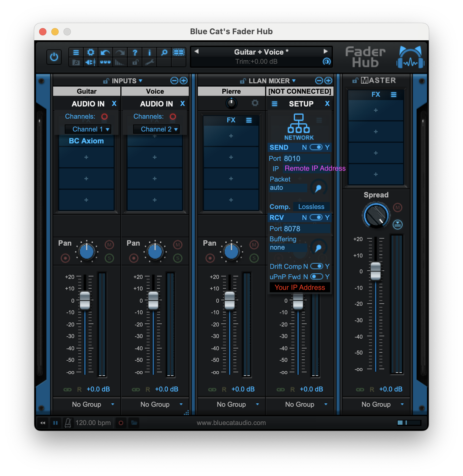Remove a channel from the INPUTS section

(x=174, y=81)
